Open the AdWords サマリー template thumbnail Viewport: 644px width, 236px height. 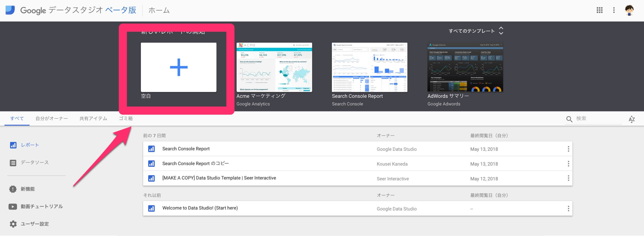(465, 67)
